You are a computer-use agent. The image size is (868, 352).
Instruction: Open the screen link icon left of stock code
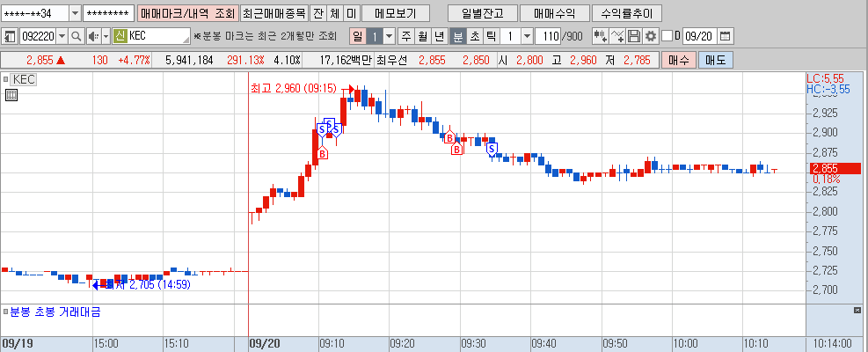[x=10, y=37]
